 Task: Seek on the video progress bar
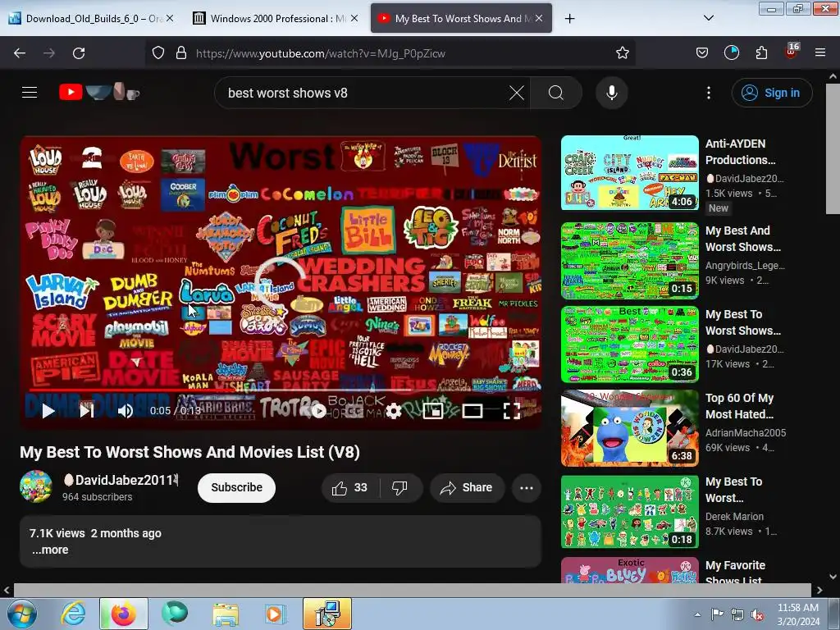point(281,390)
